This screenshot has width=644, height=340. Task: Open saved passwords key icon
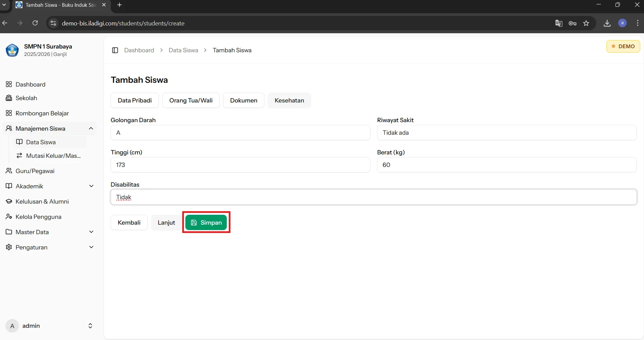(573, 23)
